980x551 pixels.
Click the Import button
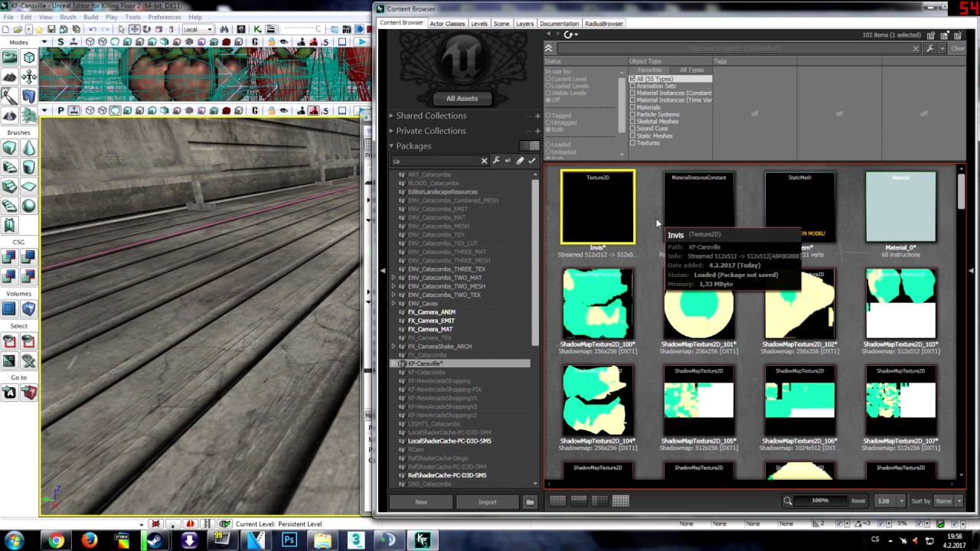(x=487, y=502)
